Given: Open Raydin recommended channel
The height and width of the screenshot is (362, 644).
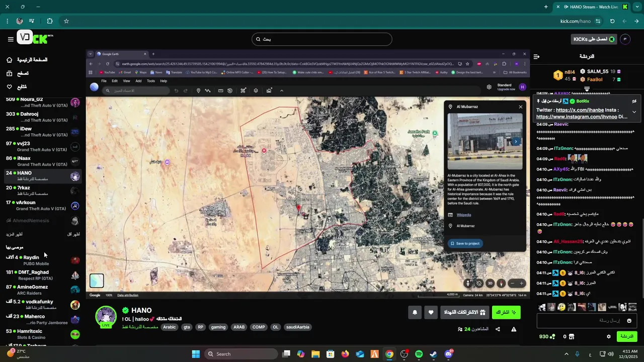Looking at the screenshot, I should (43, 260).
